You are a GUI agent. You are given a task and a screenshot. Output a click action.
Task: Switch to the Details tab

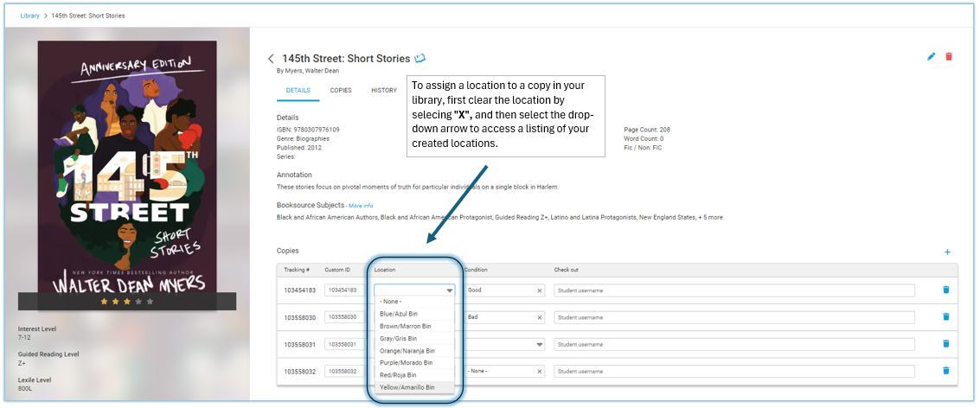click(298, 90)
